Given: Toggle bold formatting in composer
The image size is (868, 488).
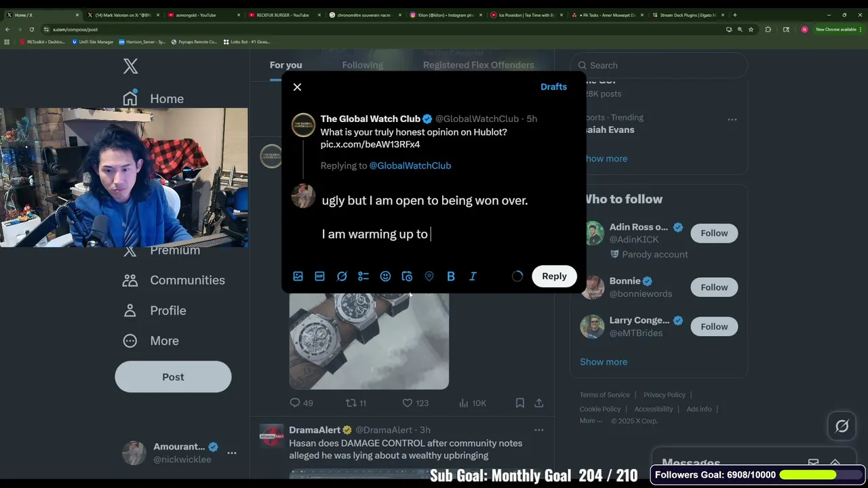Looking at the screenshot, I should (x=451, y=276).
